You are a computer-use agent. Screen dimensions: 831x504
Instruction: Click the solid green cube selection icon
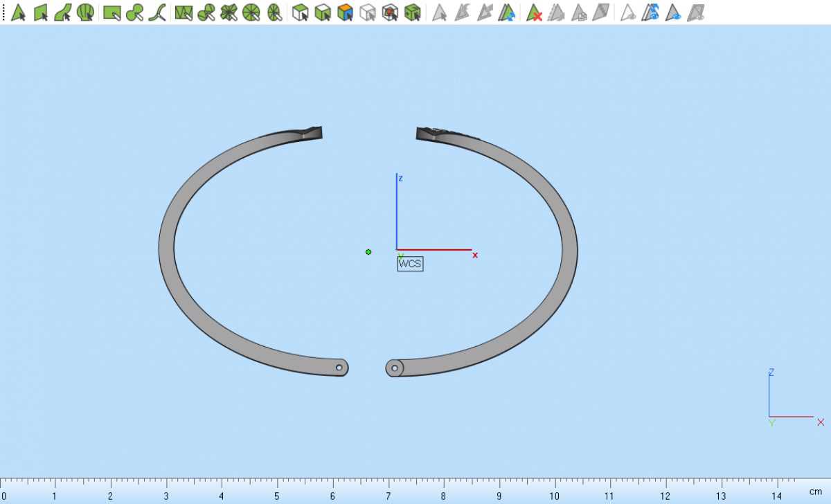pos(413,12)
